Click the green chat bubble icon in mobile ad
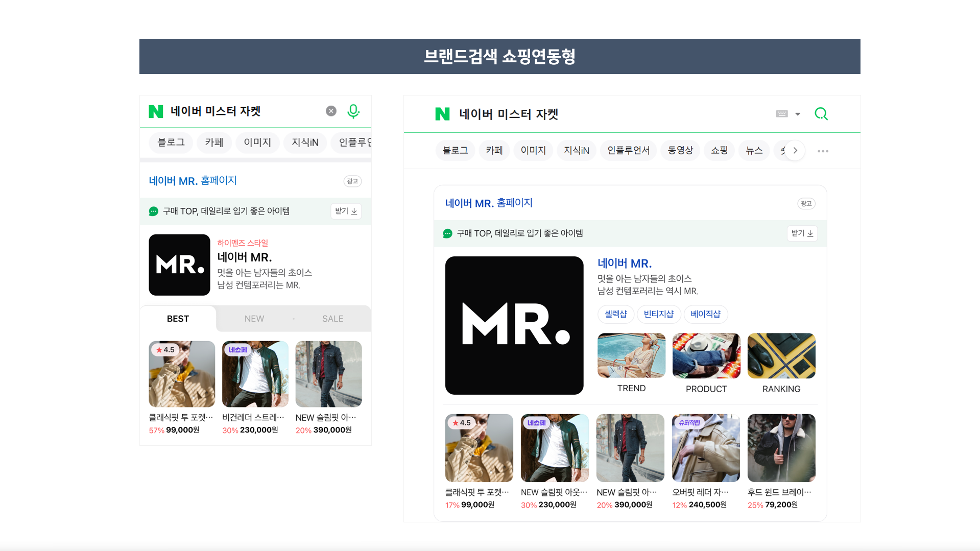This screenshot has width=980, height=551. 153,211
